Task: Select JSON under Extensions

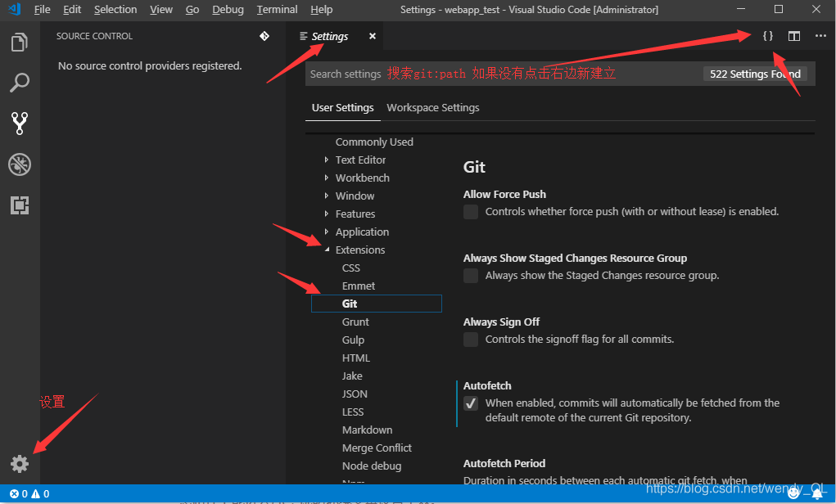Action: [x=355, y=394]
